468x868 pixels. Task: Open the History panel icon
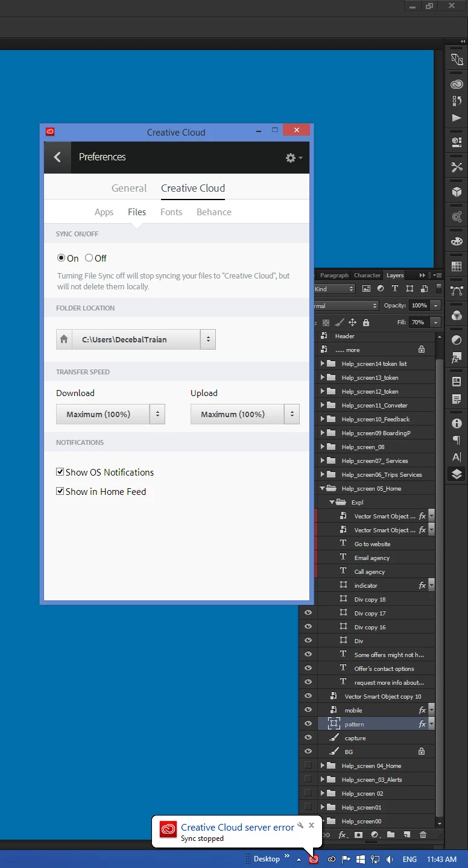[x=457, y=101]
